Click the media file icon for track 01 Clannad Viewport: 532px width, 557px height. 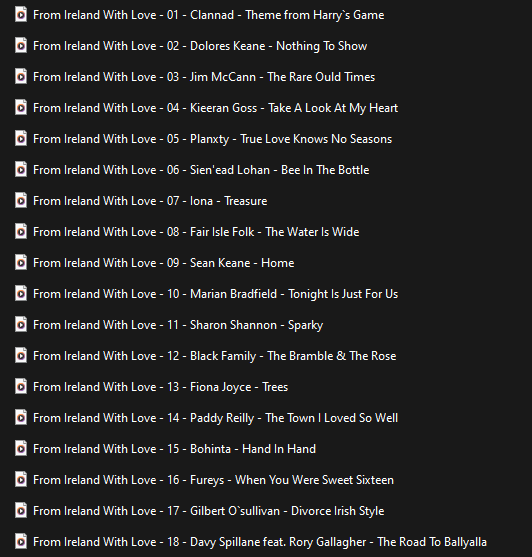(x=21, y=15)
